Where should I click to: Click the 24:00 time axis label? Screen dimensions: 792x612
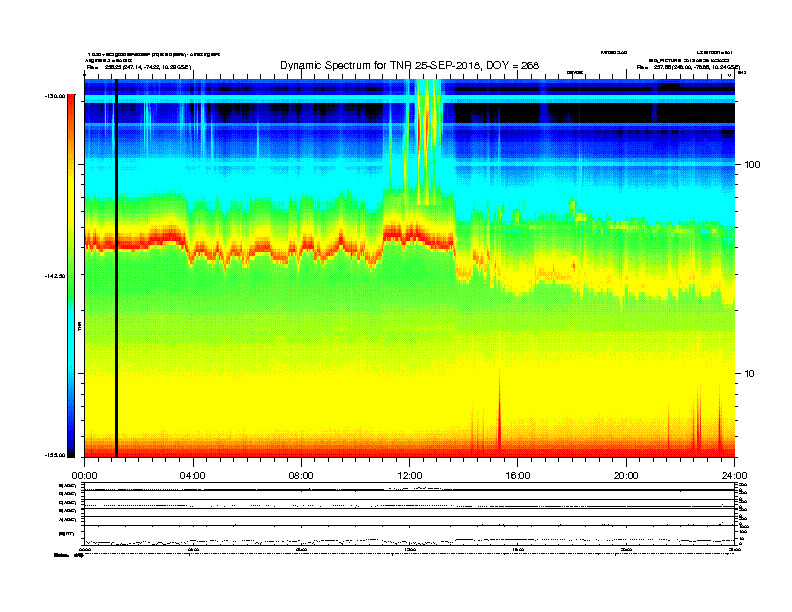[735, 476]
